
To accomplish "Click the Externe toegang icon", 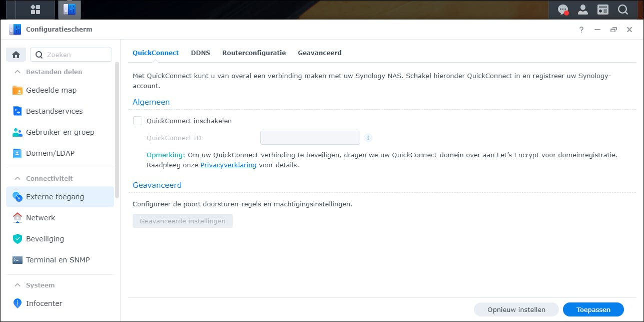I will [x=18, y=197].
